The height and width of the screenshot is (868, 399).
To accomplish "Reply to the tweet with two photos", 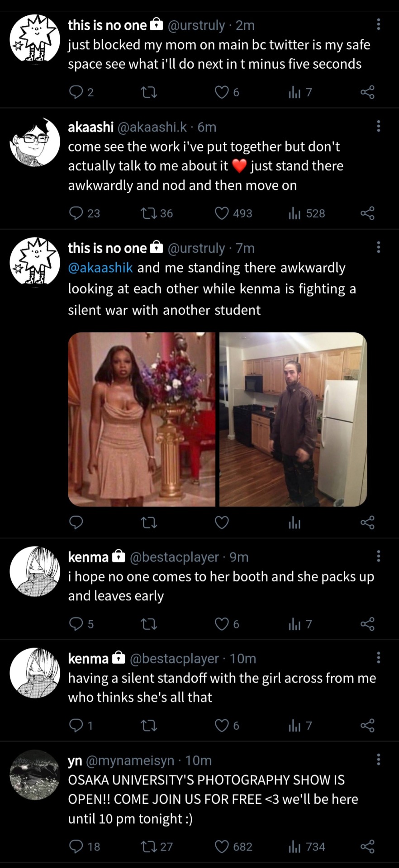I will [x=76, y=523].
